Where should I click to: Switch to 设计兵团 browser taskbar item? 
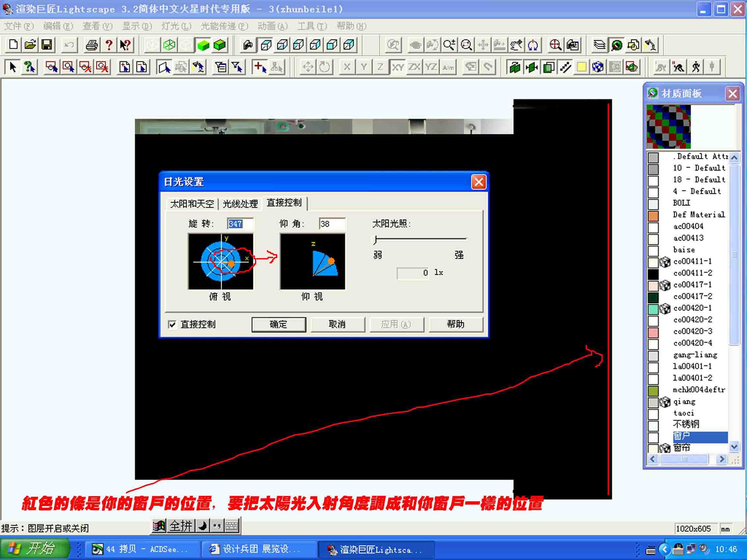pyautogui.click(x=259, y=549)
